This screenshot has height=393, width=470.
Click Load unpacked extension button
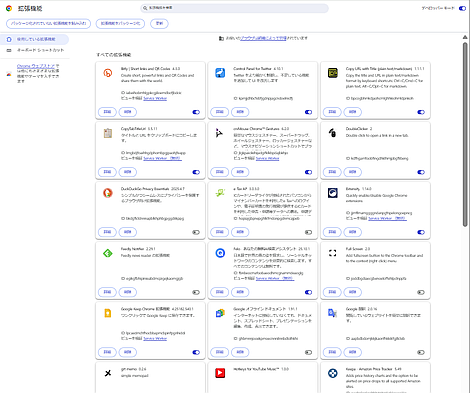(x=48, y=23)
